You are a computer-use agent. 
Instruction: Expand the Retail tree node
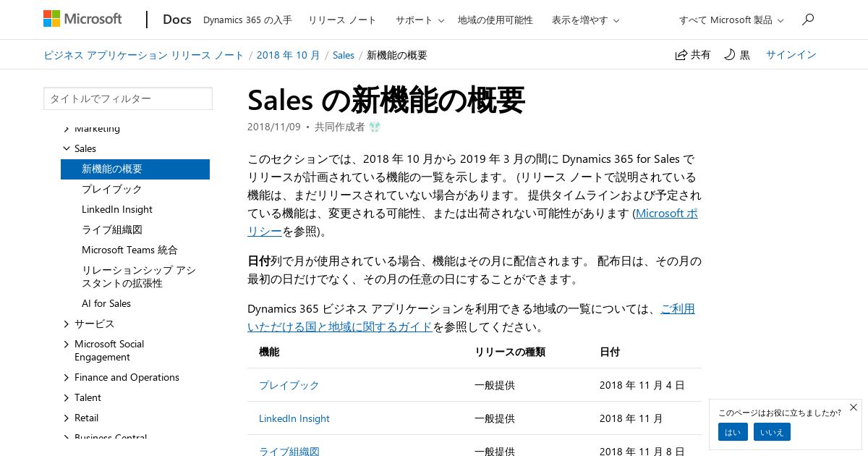tap(67, 418)
